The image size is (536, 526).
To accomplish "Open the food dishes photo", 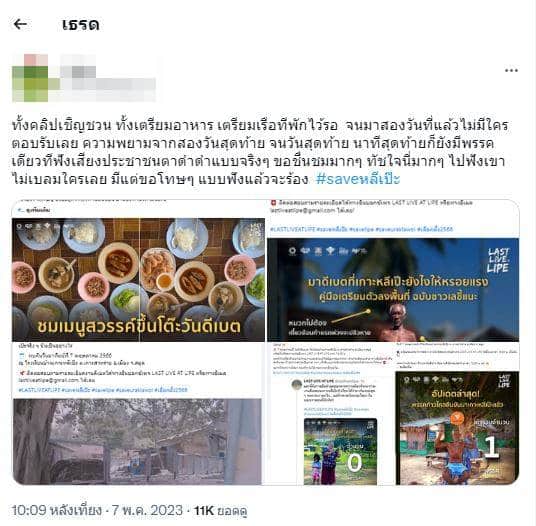I will (138, 280).
